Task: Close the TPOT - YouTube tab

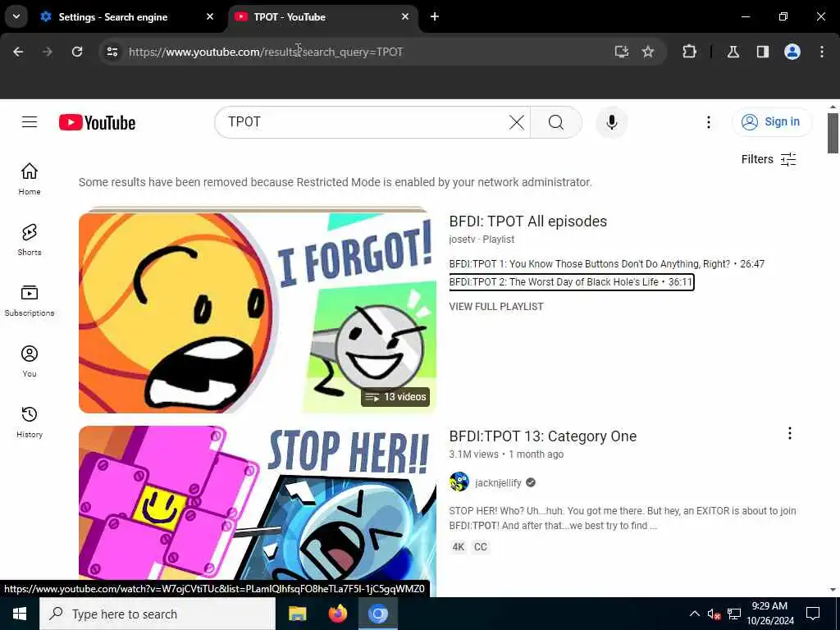Action: (x=405, y=16)
